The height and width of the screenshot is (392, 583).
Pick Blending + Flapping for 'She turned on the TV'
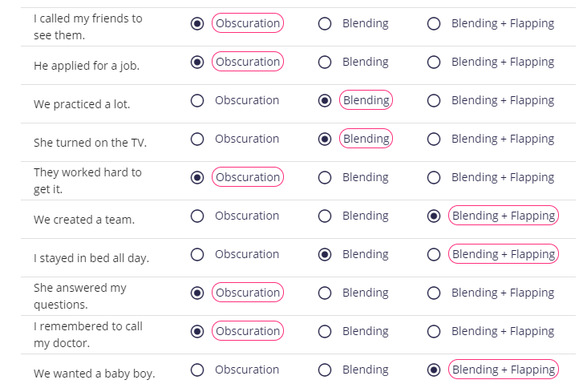click(x=434, y=139)
